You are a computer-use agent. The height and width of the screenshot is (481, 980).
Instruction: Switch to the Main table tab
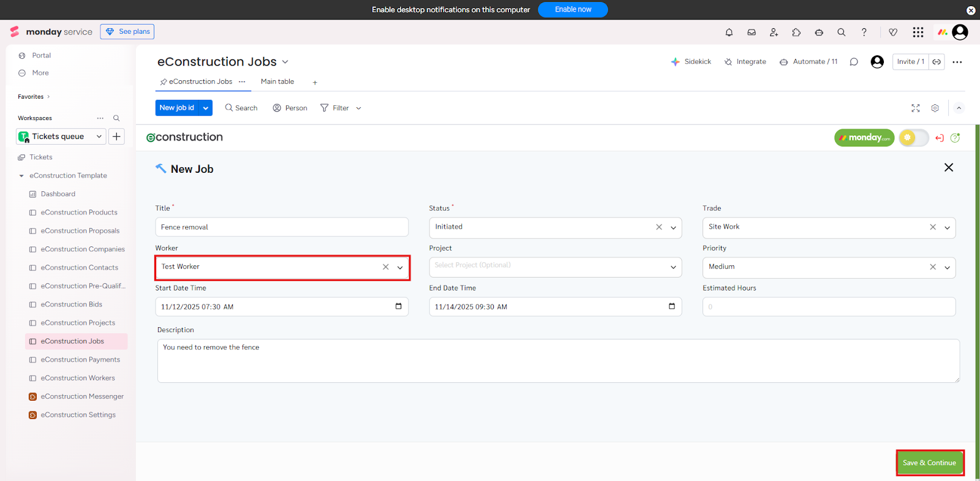pyautogui.click(x=277, y=81)
